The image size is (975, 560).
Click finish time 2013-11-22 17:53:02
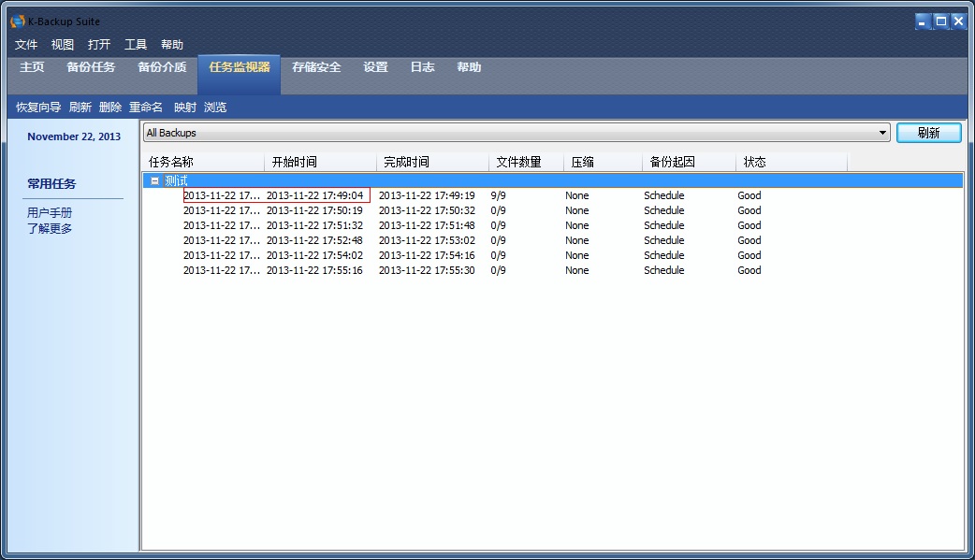[427, 240]
